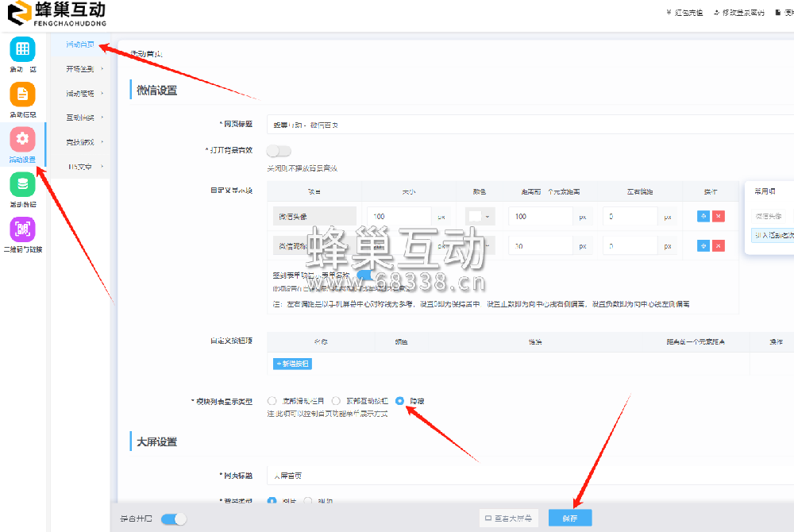Screen dimensions: 794x532
Task: Click the top sidebar grid icon
Action: 22,50
